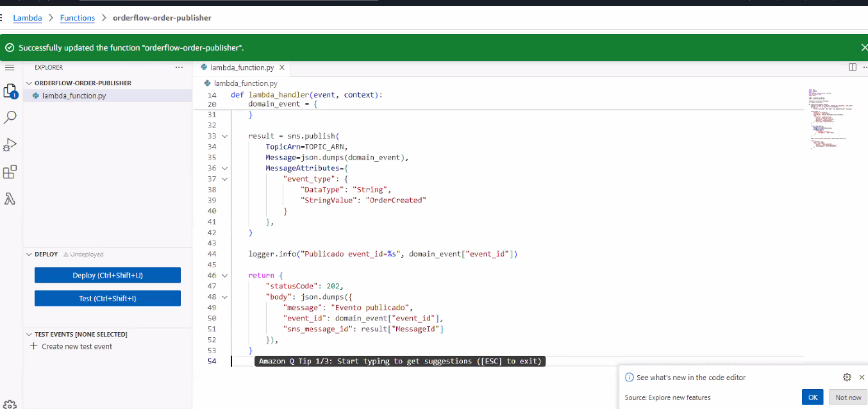Close the code editor notification
Screen dimensions: 868x409
862,378
